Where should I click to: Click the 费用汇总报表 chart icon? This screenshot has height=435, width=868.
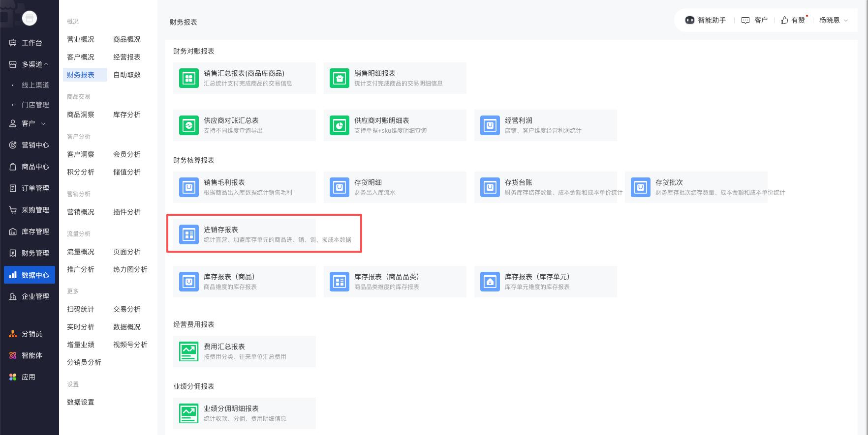click(189, 351)
